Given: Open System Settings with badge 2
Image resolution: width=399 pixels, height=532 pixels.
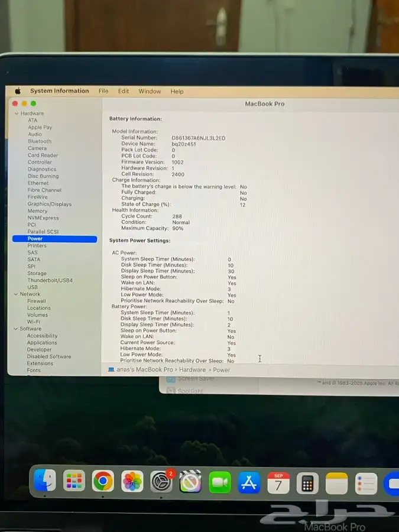Looking at the screenshot, I should click(161, 481).
